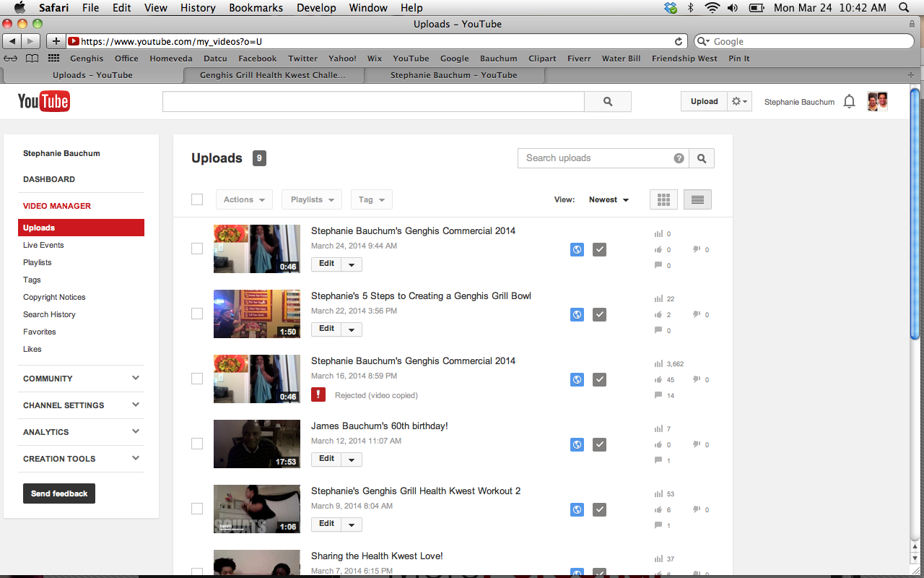Select checkbox for James Bauchum's 60th birthday

(197, 444)
